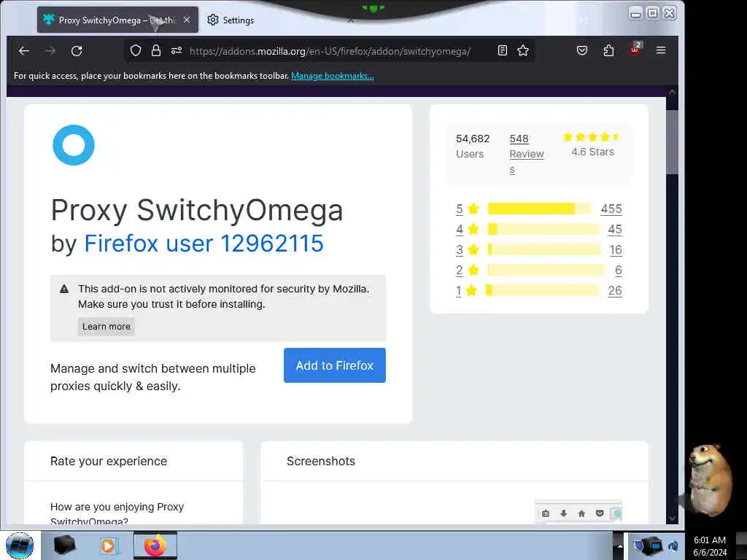Open tracking protection shield icon
This screenshot has height=560, width=747.
point(135,50)
